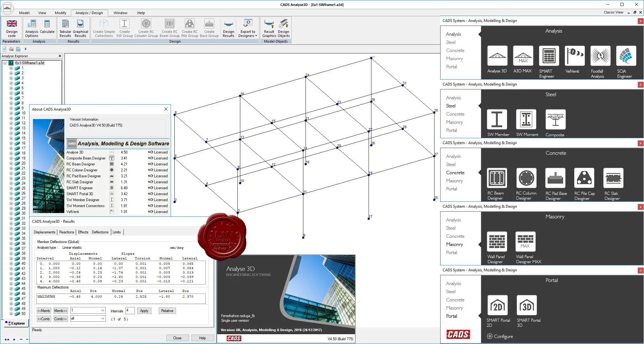Switch to Effects tab in Results
This screenshot has width=644, height=344.
pos(83,232)
